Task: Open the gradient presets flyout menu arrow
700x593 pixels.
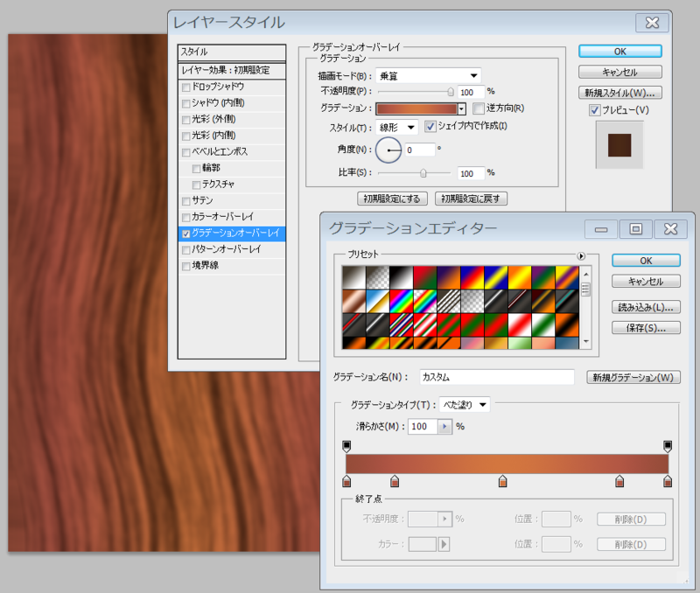Action: pyautogui.click(x=583, y=256)
